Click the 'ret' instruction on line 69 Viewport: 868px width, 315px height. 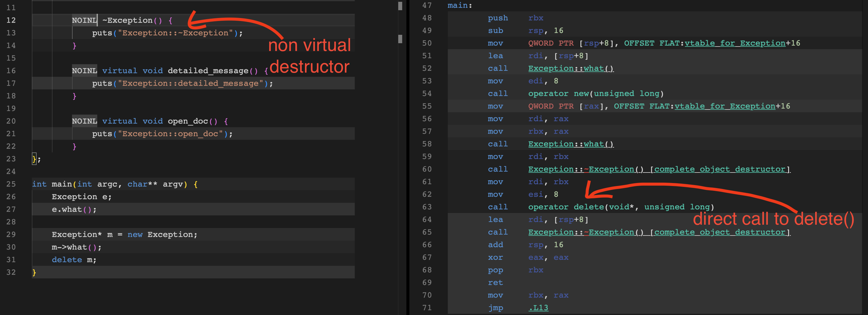coord(495,283)
